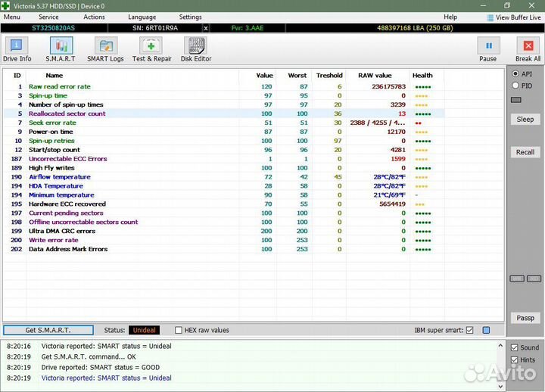Toggle the IBM super smart checkbox
This screenshot has width=545, height=392.
click(470, 330)
